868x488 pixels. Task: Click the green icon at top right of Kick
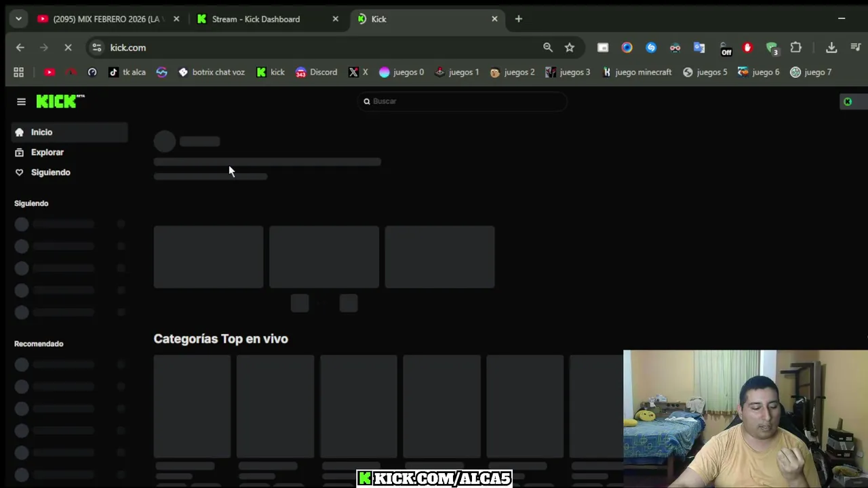coord(848,102)
